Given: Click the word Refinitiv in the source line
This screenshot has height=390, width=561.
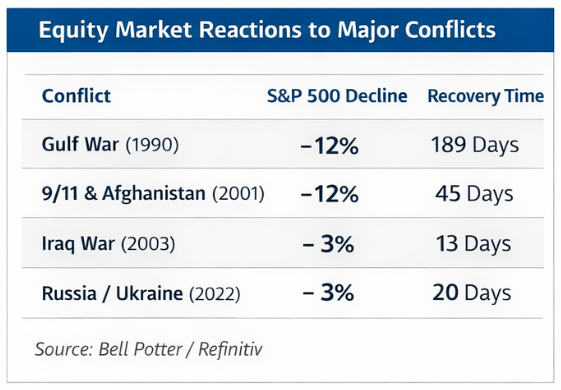Looking at the screenshot, I should (230, 349).
